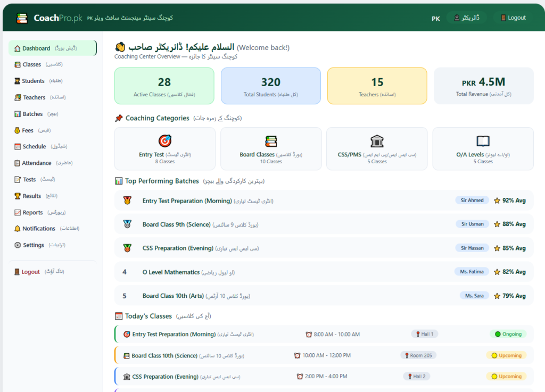Click the Settings gear icon in sidebar
Screen dimensions: 545x392
coord(18,245)
